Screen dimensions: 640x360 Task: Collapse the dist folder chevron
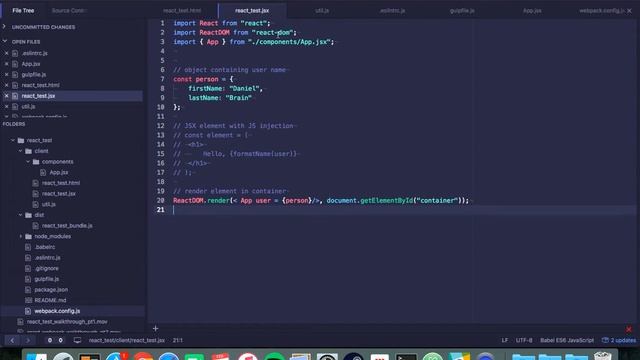coord(20,214)
